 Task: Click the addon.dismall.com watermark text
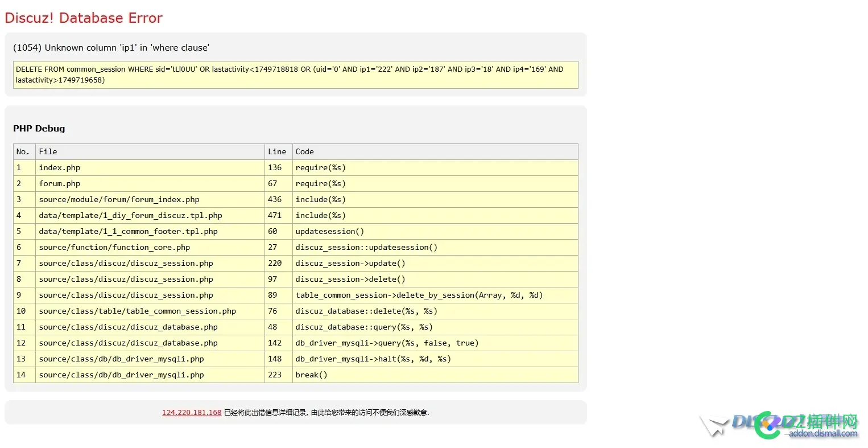pos(822,434)
